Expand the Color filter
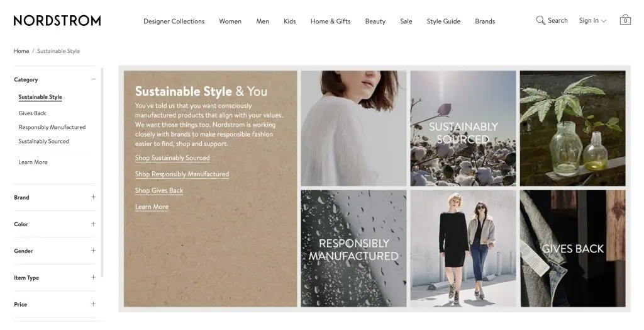 pos(93,224)
